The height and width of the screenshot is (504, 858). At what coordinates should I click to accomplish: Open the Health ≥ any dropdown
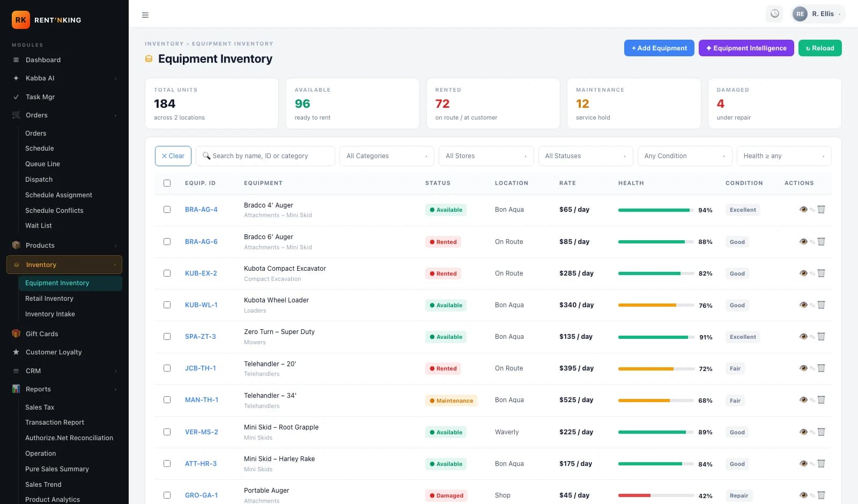click(784, 156)
